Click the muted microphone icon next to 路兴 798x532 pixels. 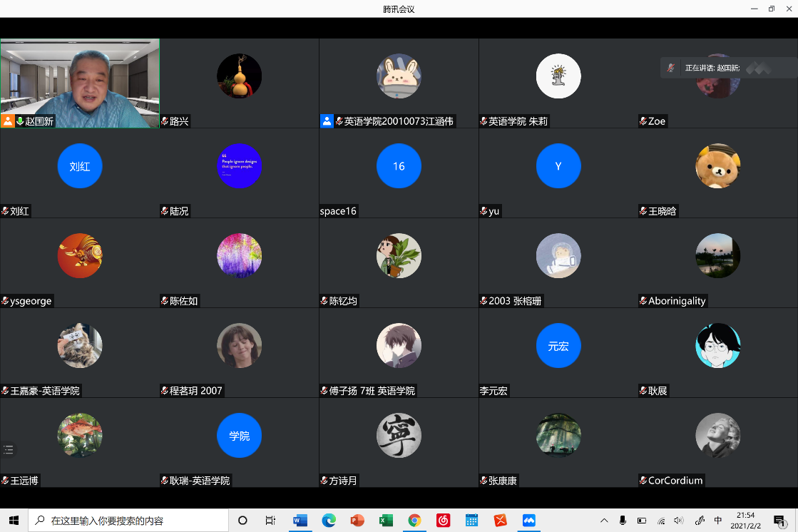165,121
